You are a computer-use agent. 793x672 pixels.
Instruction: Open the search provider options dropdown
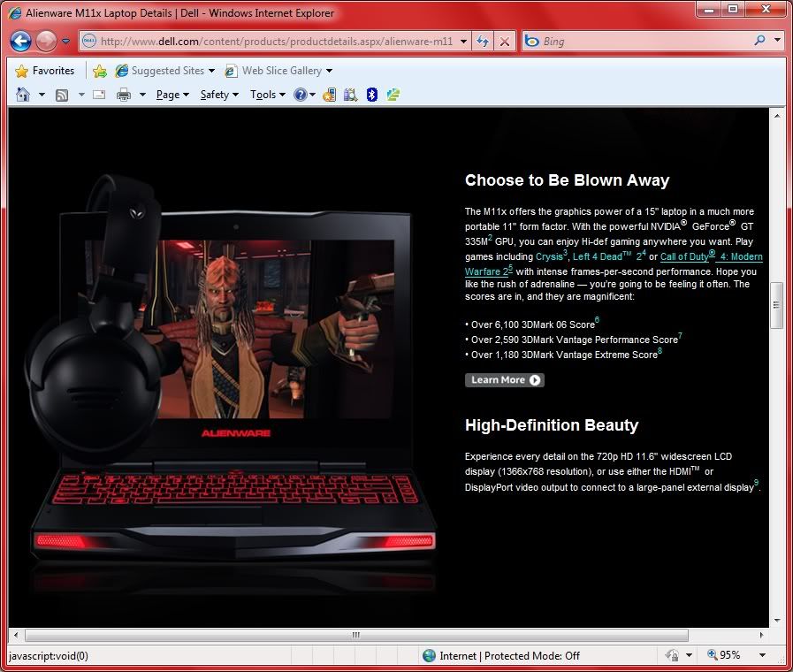(x=777, y=41)
